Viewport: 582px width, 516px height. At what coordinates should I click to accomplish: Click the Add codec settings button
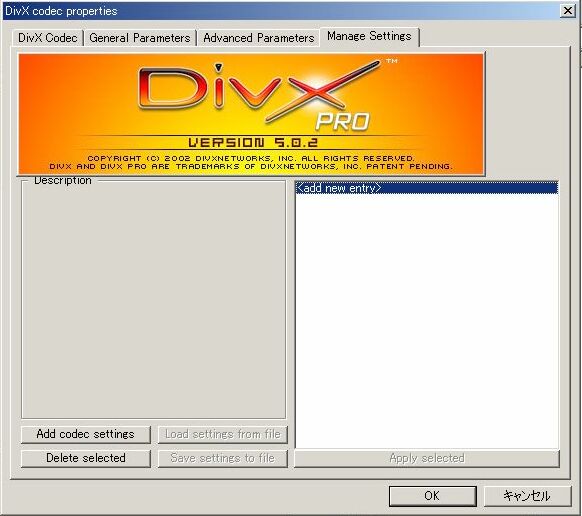coord(86,434)
